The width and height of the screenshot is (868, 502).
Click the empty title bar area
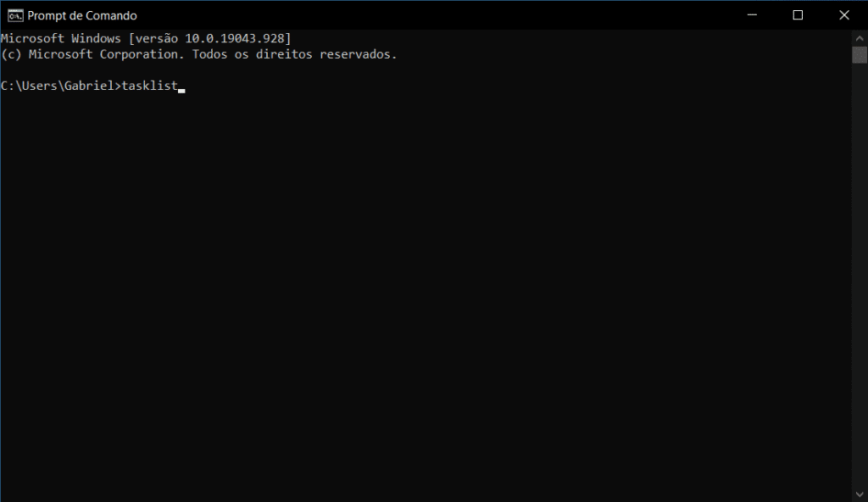pyautogui.click(x=431, y=15)
